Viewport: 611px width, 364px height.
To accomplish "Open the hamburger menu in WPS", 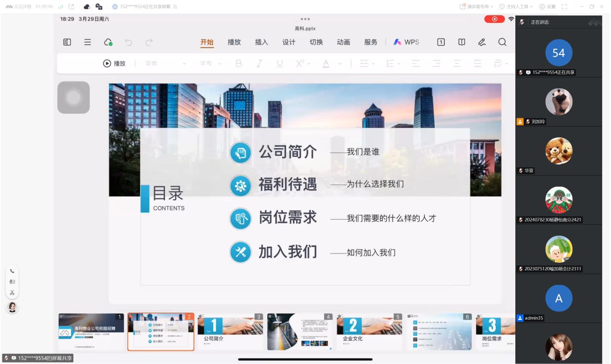I will click(87, 42).
